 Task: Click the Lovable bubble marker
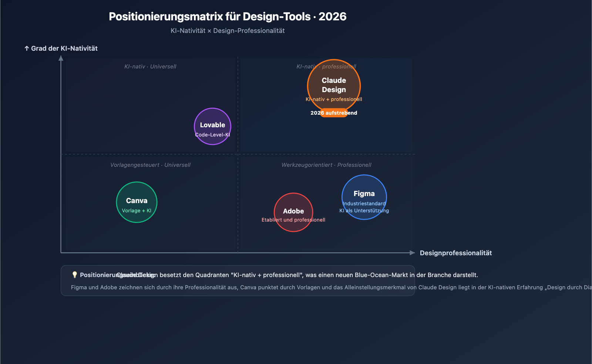click(x=212, y=126)
